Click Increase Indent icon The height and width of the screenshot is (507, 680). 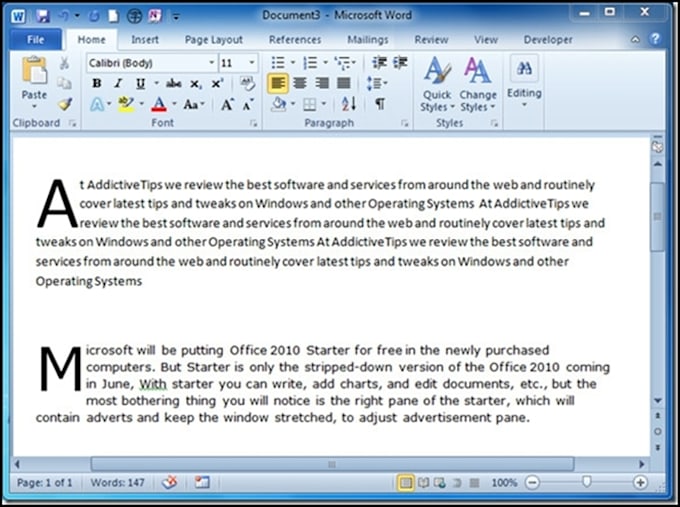pyautogui.click(x=400, y=63)
